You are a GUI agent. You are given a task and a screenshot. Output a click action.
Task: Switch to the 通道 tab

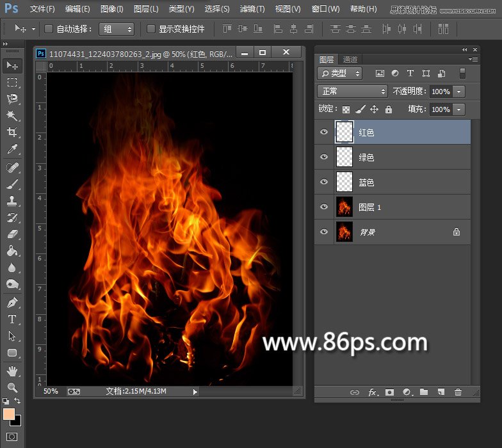(x=350, y=60)
